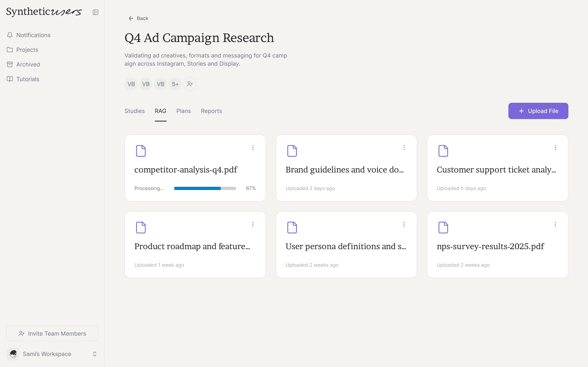
Task: Click the Brand guidelines document icon
Action: click(x=292, y=151)
